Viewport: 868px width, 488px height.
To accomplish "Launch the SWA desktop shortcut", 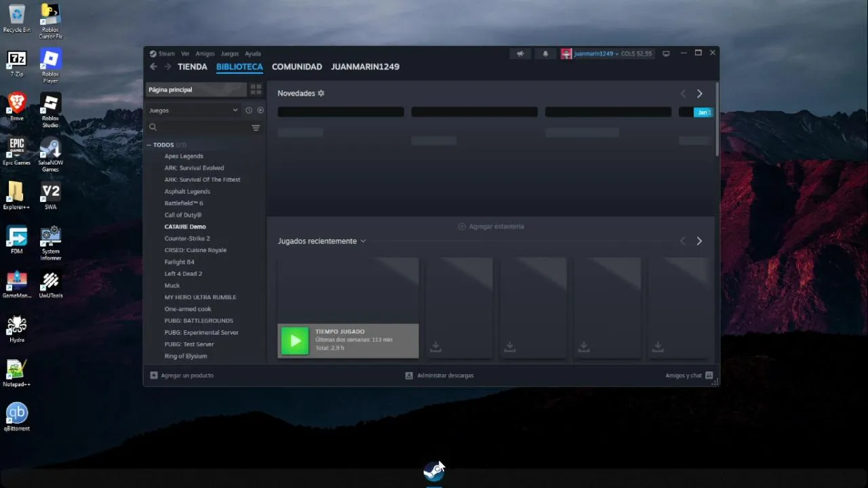I will pyautogui.click(x=50, y=196).
